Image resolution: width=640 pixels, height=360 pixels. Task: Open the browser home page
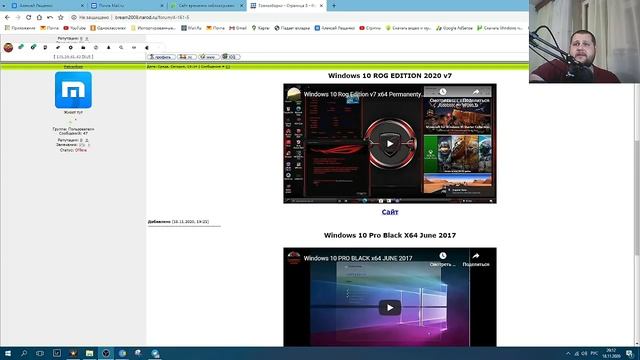pyautogui.click(x=39, y=18)
